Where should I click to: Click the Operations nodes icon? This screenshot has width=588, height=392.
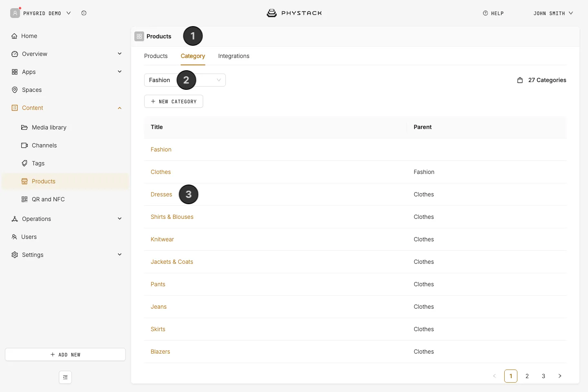(15, 219)
